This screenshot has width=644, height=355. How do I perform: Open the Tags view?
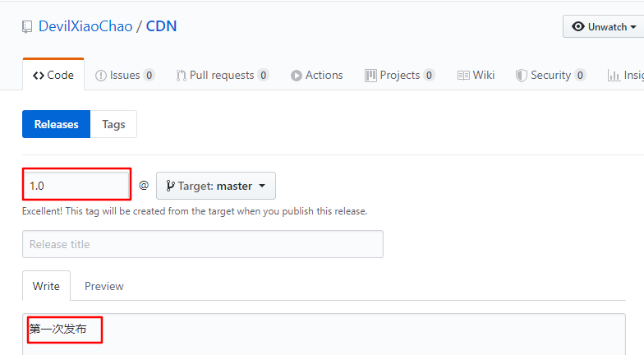pyautogui.click(x=113, y=124)
